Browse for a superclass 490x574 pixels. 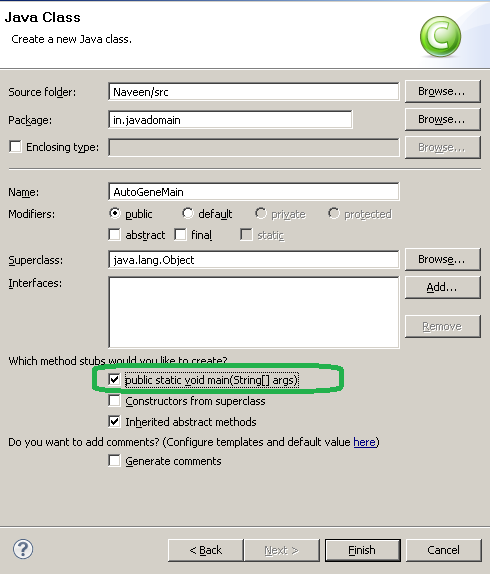point(442,260)
